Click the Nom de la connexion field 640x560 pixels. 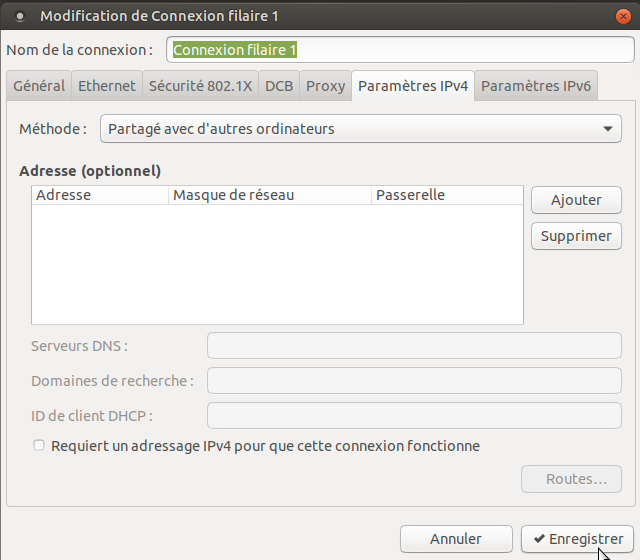pyautogui.click(x=400, y=50)
